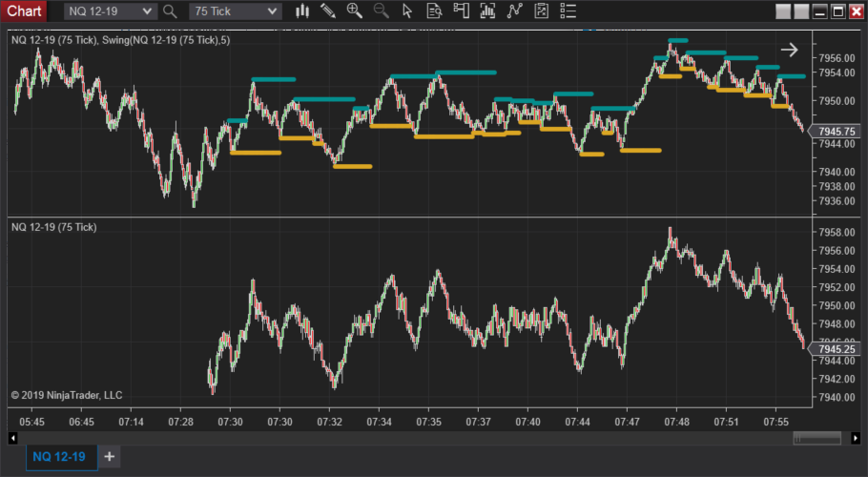Click the arrow to return to latest bar
The height and width of the screenshot is (477, 868).
click(790, 50)
